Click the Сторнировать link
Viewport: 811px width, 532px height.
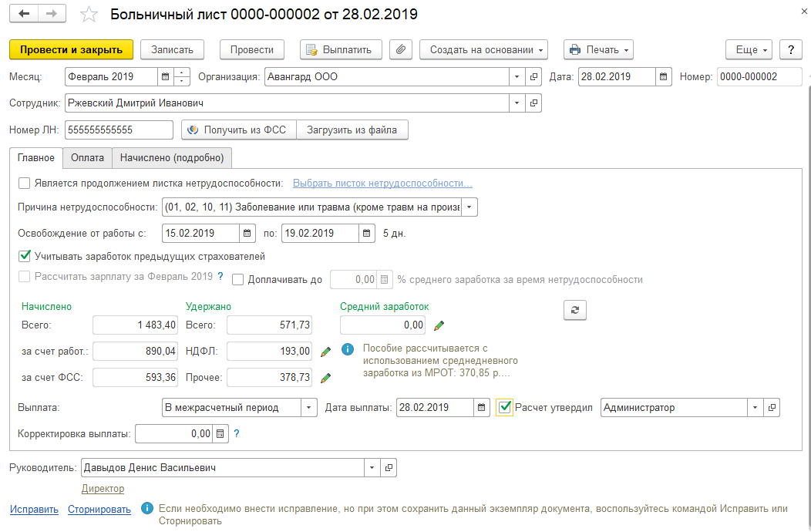pyautogui.click(x=99, y=509)
